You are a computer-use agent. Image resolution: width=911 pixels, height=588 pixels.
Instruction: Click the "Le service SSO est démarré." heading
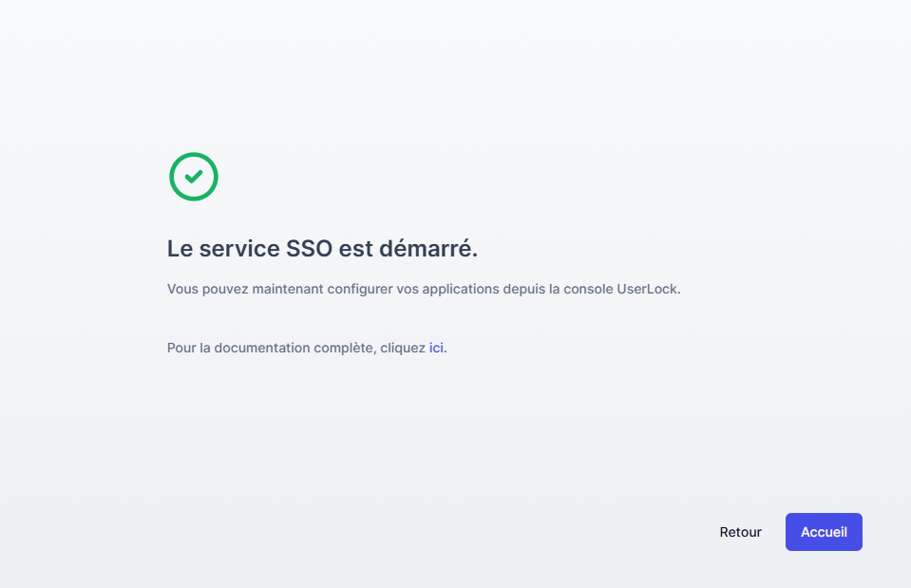click(322, 249)
